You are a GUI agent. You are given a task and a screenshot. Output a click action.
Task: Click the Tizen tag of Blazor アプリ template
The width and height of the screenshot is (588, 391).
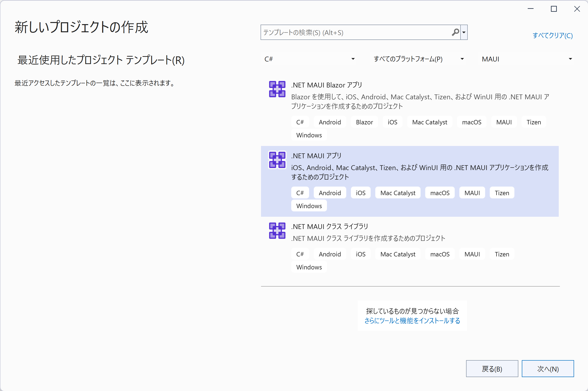pyautogui.click(x=534, y=122)
